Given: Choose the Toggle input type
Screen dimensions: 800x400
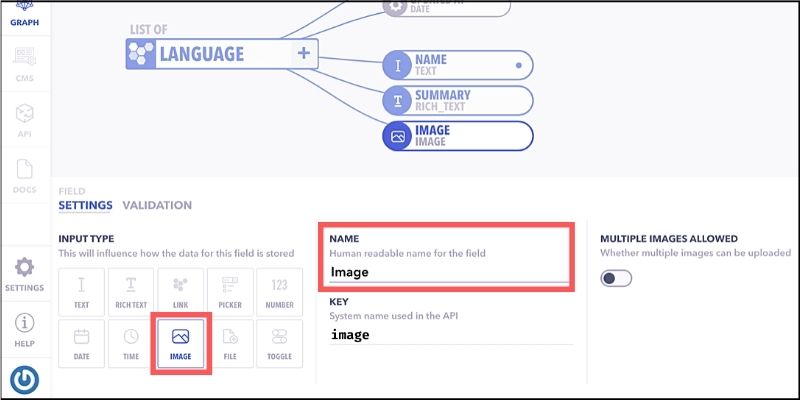Looking at the screenshot, I should pyautogui.click(x=280, y=343).
